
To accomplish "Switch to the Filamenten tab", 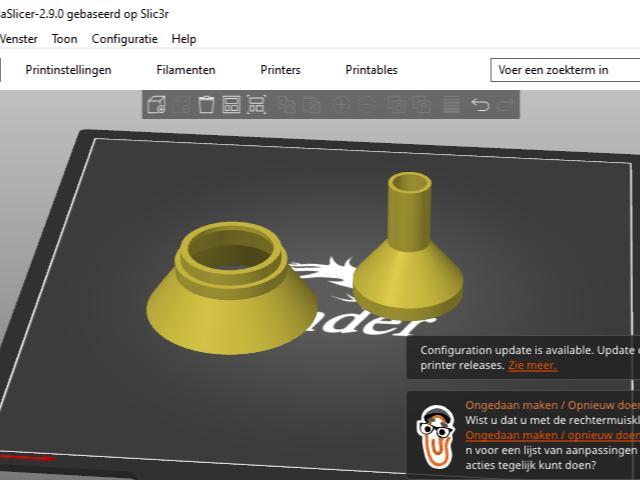I will click(x=186, y=70).
